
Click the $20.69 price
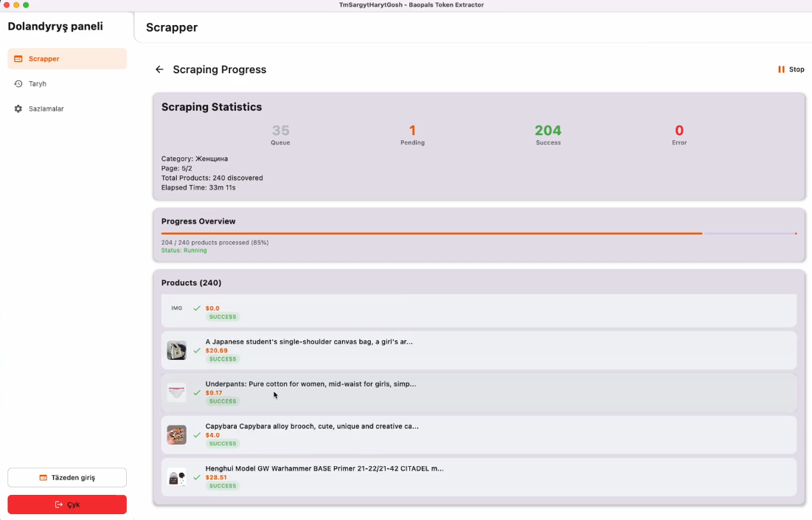[x=217, y=350]
